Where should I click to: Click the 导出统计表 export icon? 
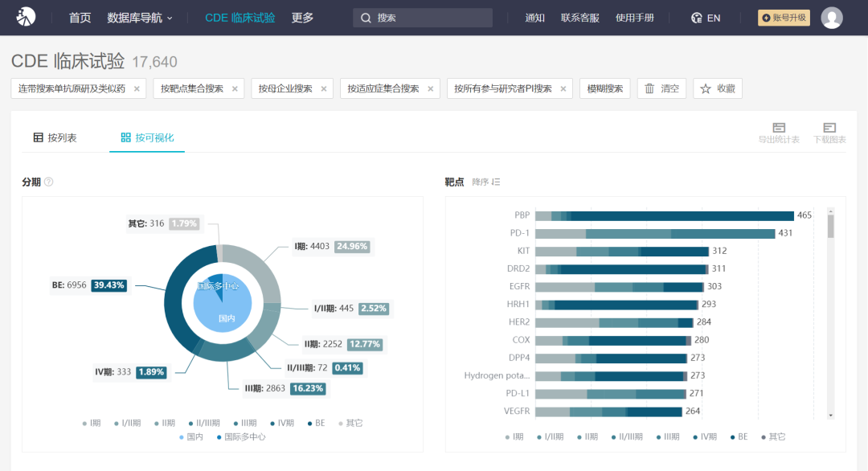779,128
